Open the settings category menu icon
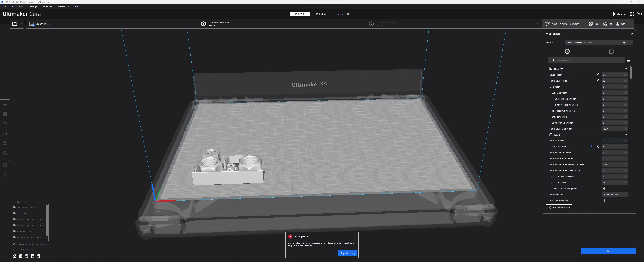The height and width of the screenshot is (262, 644). pos(628,60)
